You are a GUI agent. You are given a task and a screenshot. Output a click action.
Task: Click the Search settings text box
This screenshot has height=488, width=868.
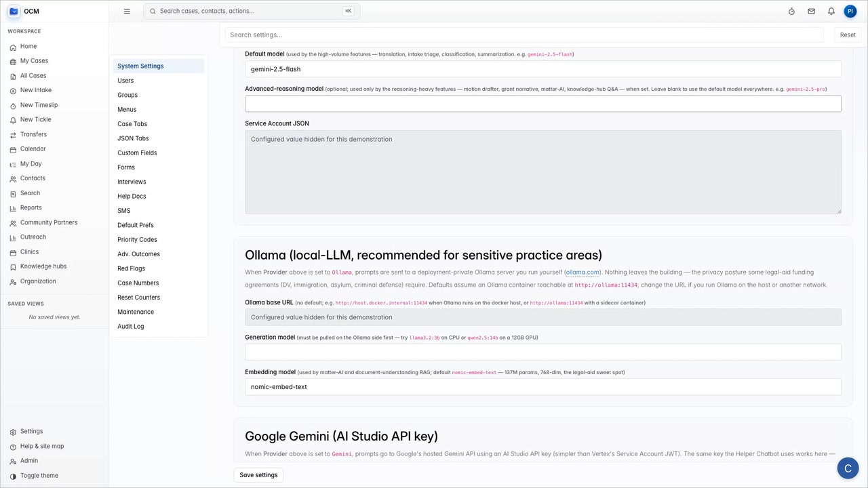pyautogui.click(x=524, y=35)
